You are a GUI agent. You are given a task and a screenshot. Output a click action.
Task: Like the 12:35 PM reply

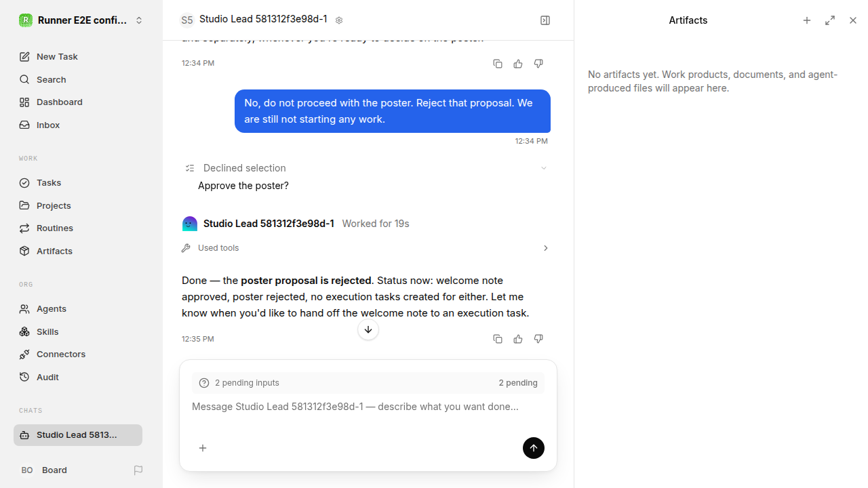(518, 339)
